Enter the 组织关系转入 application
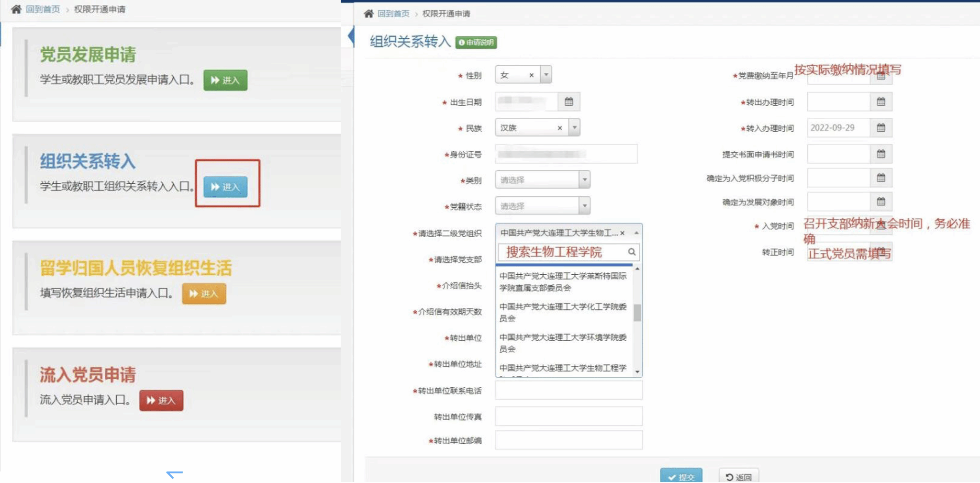This screenshot has height=483, width=980. [x=225, y=187]
